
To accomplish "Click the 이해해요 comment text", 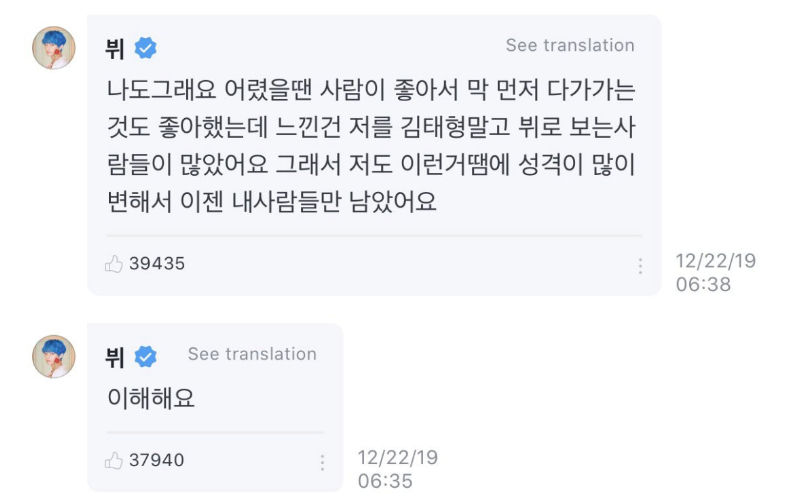I will [151, 398].
